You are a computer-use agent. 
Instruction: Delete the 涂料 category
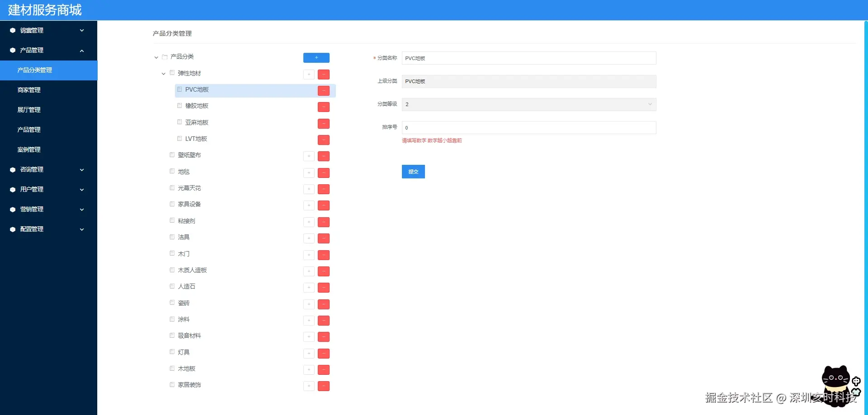[x=324, y=321]
